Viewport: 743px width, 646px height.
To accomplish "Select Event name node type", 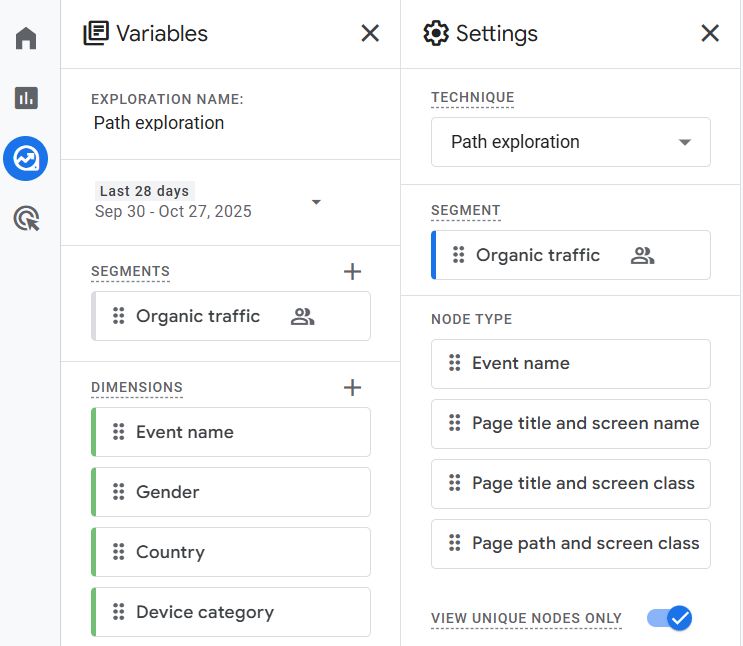I will click(x=570, y=364).
